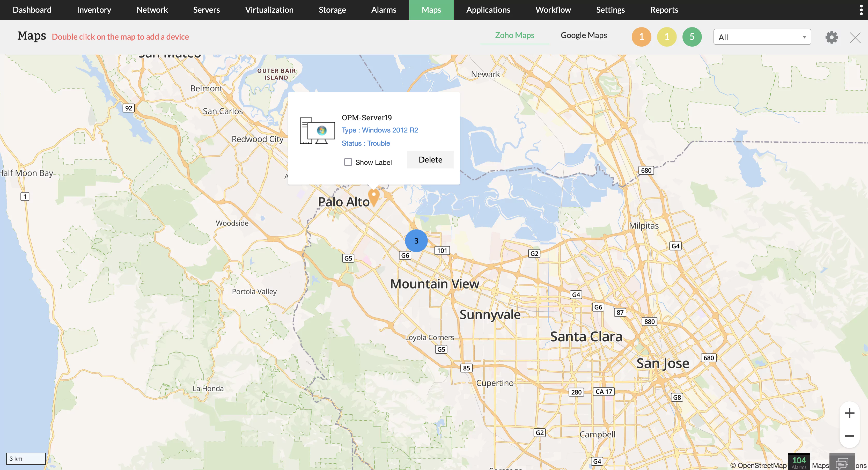Click the Windows server device icon in popup
The width and height of the screenshot is (868, 470).
click(317, 131)
